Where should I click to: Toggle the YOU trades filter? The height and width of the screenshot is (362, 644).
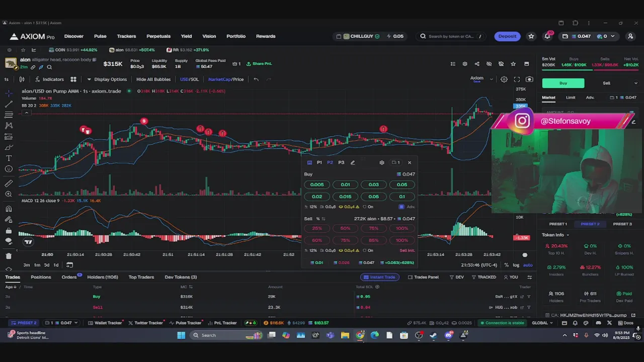pos(511,277)
